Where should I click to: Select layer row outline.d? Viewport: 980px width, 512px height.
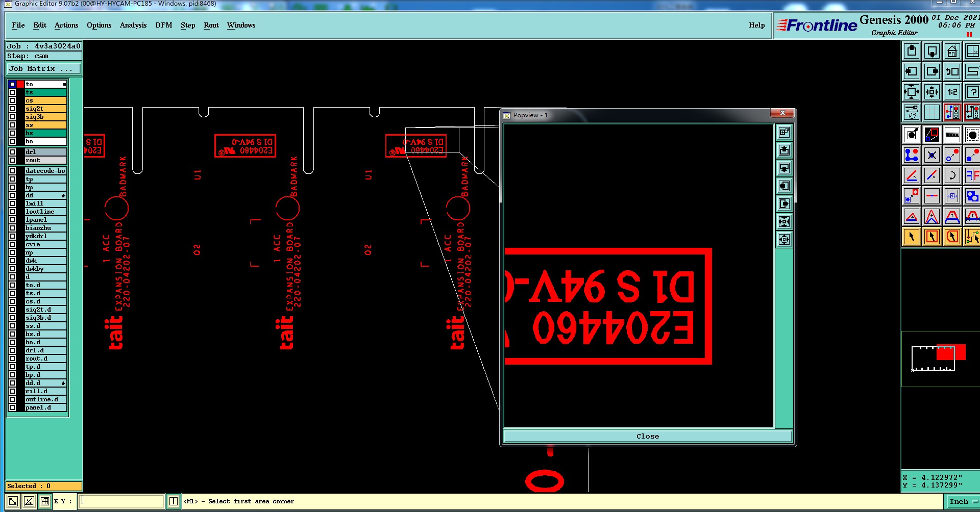click(46, 399)
